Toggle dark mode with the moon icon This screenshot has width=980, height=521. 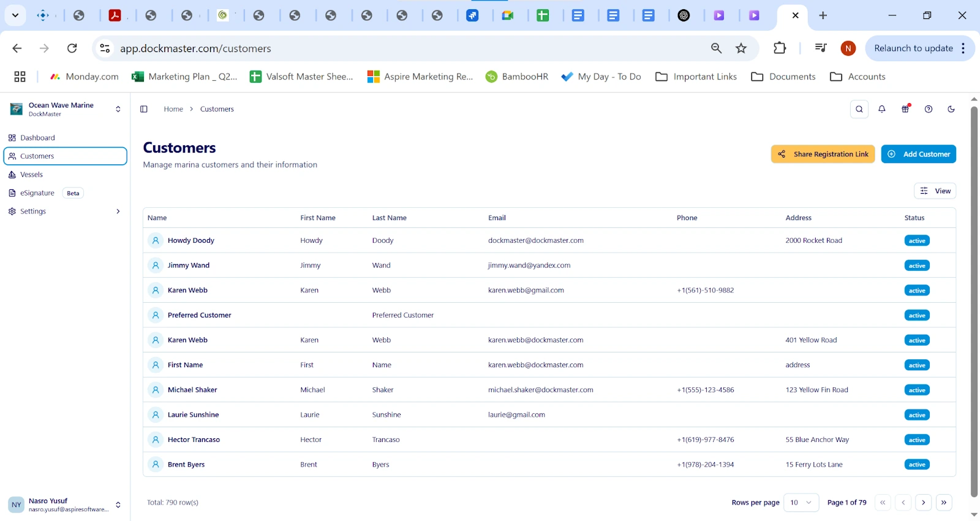point(951,109)
